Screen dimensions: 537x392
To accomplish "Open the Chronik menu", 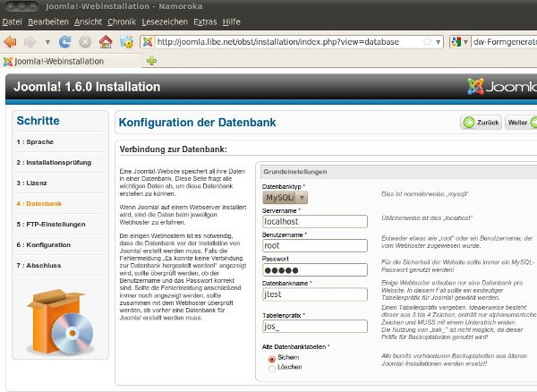I will (x=122, y=21).
